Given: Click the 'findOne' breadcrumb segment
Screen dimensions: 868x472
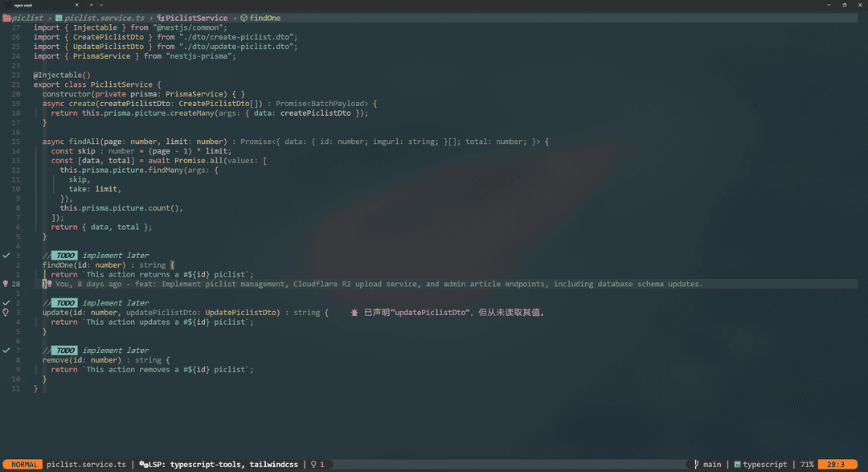Looking at the screenshot, I should point(264,18).
